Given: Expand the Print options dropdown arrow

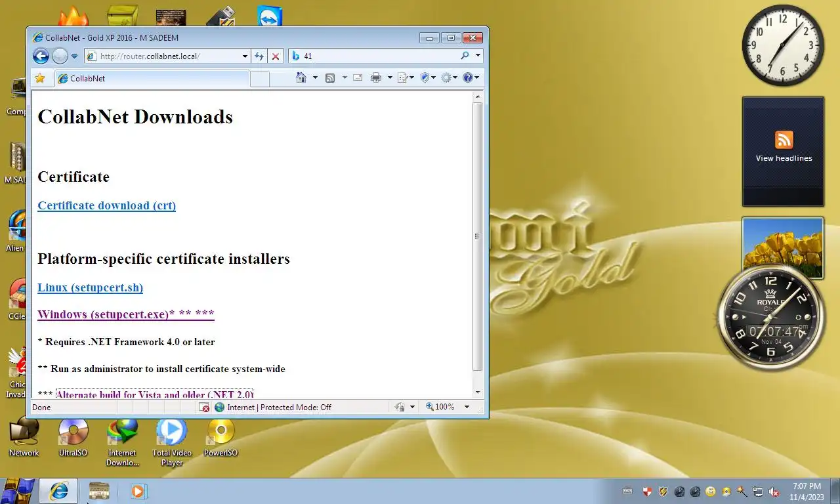Looking at the screenshot, I should coord(390,77).
